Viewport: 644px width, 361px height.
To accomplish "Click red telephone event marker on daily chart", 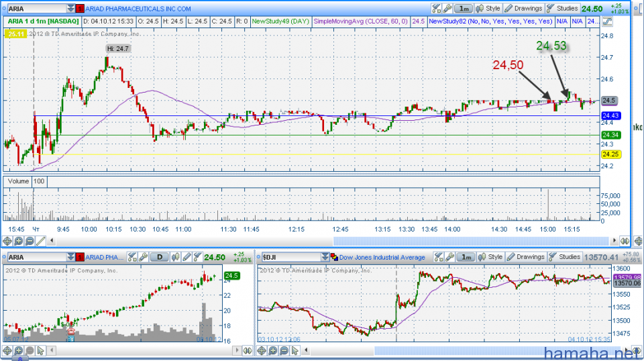I will 70,331.
